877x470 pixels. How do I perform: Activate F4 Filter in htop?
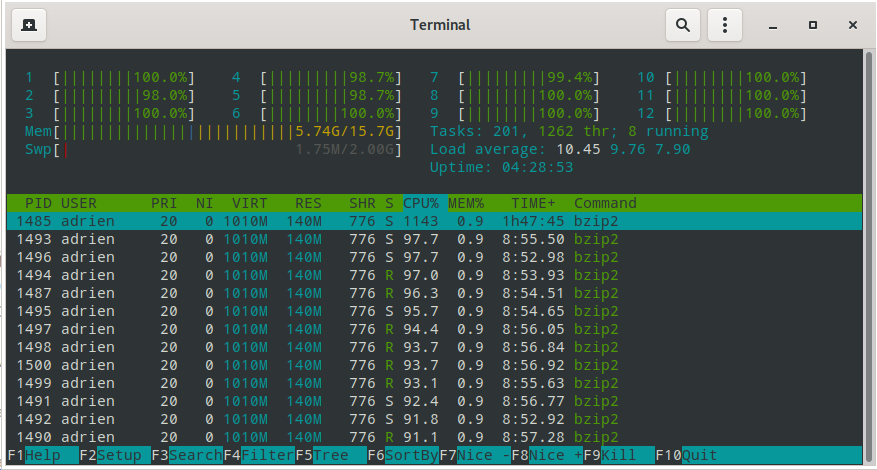pos(259,455)
